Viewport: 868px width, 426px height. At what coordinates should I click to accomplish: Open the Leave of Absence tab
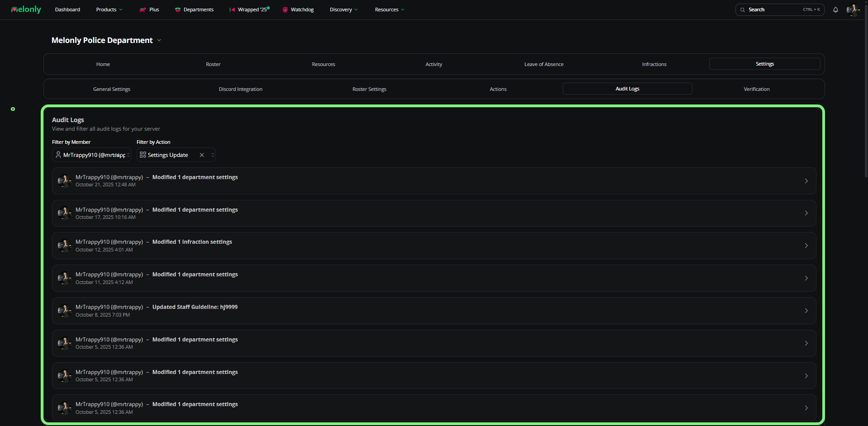[x=544, y=64]
